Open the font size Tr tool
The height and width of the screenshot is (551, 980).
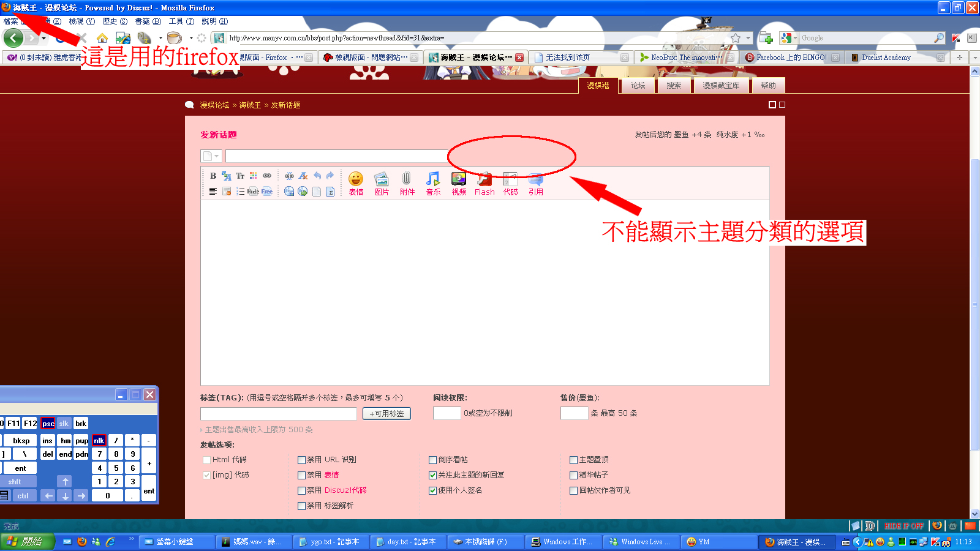pyautogui.click(x=240, y=176)
